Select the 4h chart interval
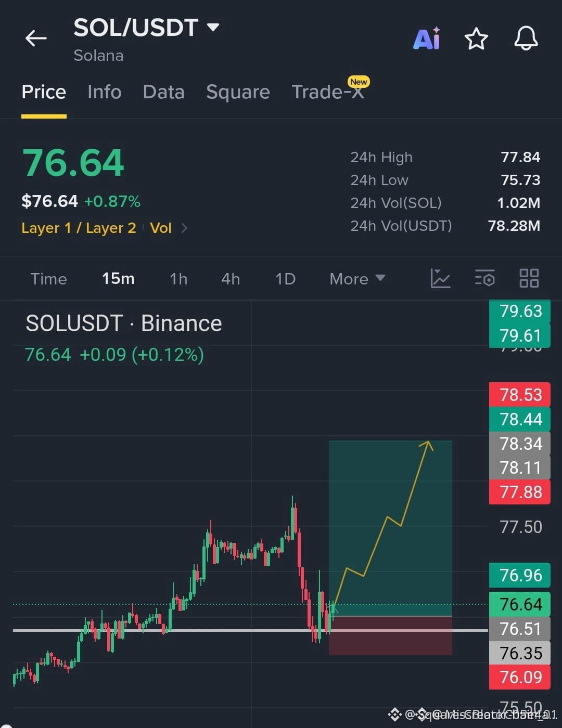Image resolution: width=562 pixels, height=728 pixels. tap(231, 279)
